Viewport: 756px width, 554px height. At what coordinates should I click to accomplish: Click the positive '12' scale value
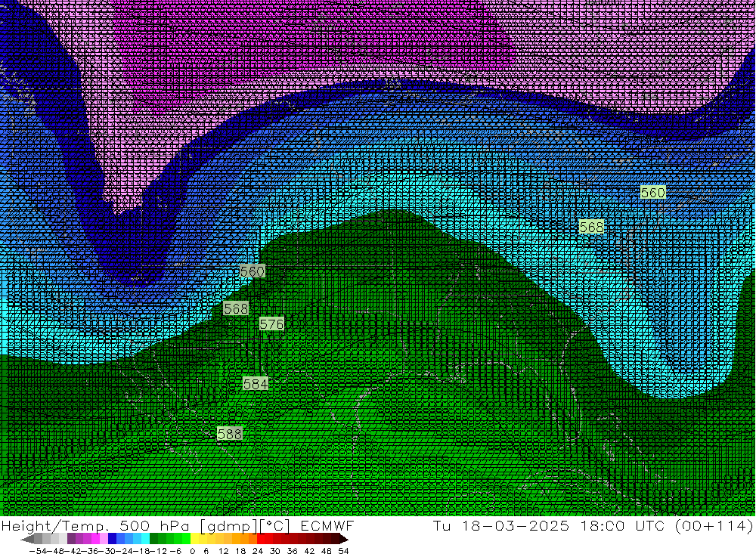[223, 551]
